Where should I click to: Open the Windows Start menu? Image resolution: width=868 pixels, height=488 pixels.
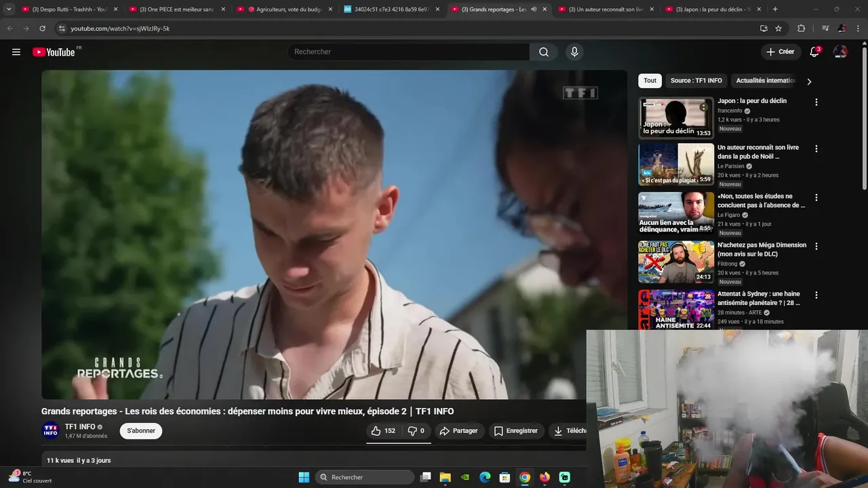point(304,477)
